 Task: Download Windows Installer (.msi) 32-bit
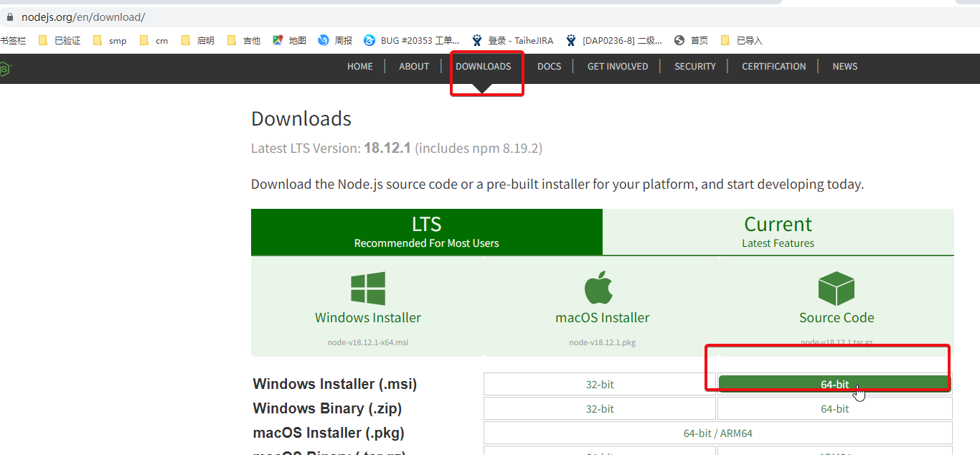pyautogui.click(x=600, y=384)
